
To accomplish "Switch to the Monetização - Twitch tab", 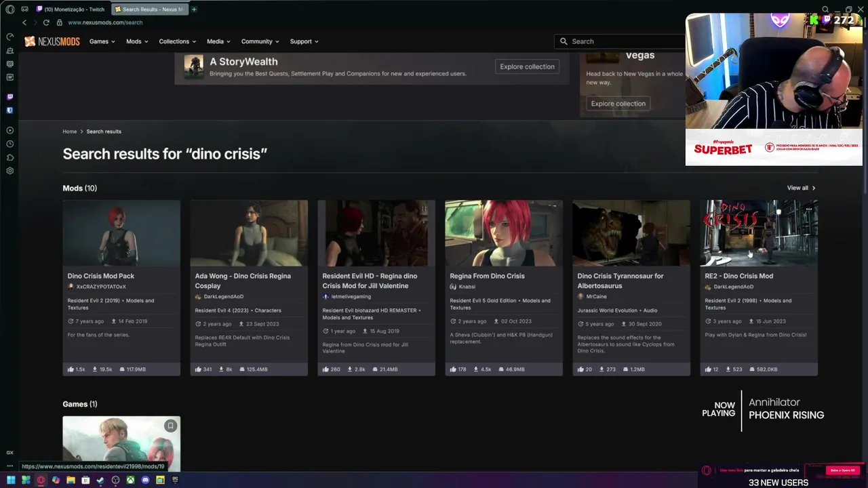I will (71, 9).
